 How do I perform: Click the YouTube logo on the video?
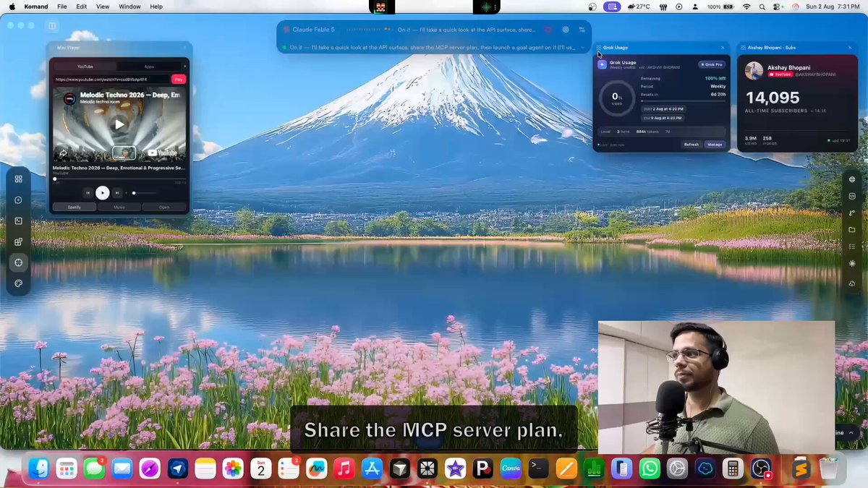pos(163,153)
